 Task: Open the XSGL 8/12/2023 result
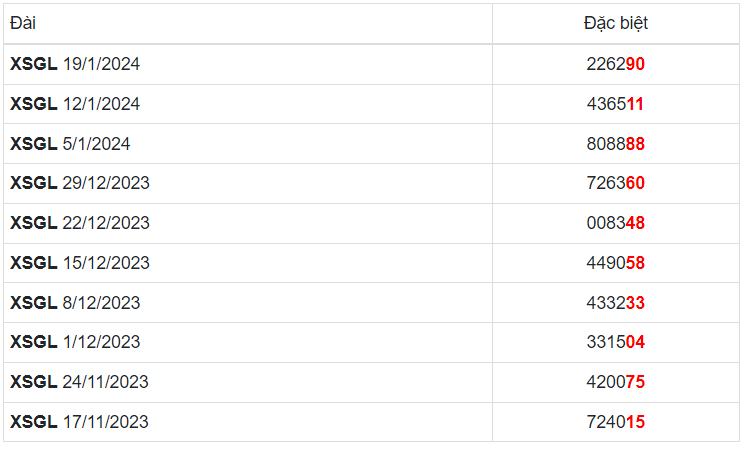tap(75, 303)
